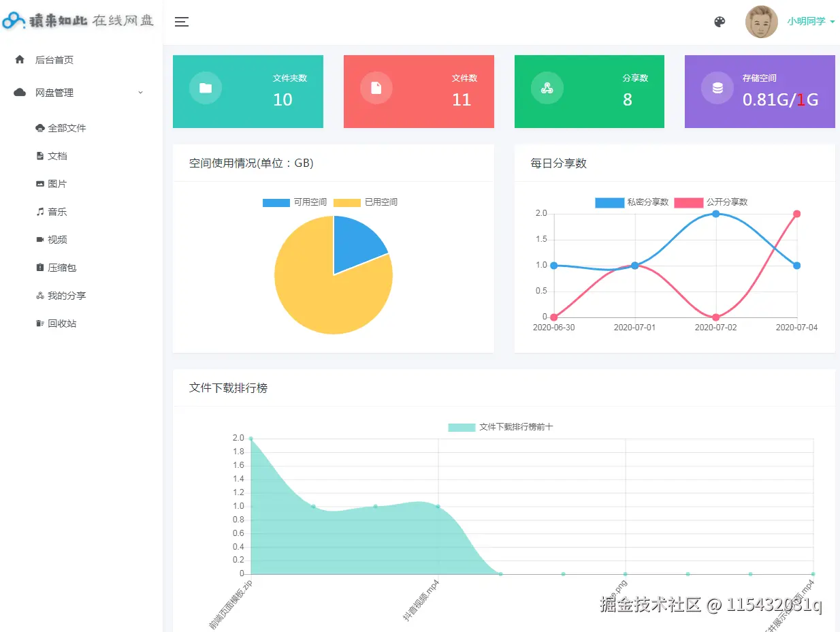This screenshot has height=632, width=840.
Task: Open 图片 submenu item
Action: click(x=57, y=184)
